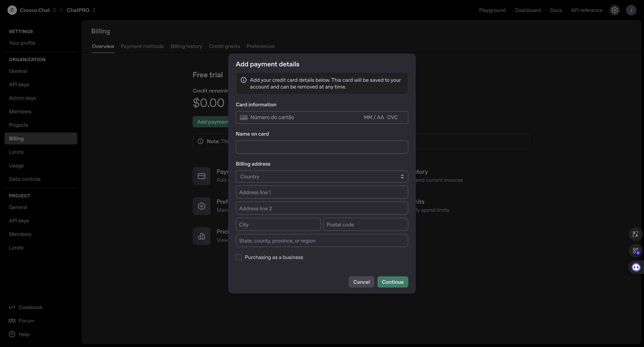Open Organization Members page
The width and height of the screenshot is (644, 347).
pos(41,111)
